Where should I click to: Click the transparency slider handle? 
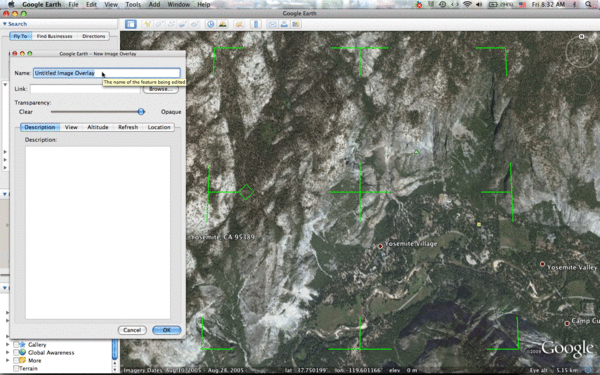[141, 112]
